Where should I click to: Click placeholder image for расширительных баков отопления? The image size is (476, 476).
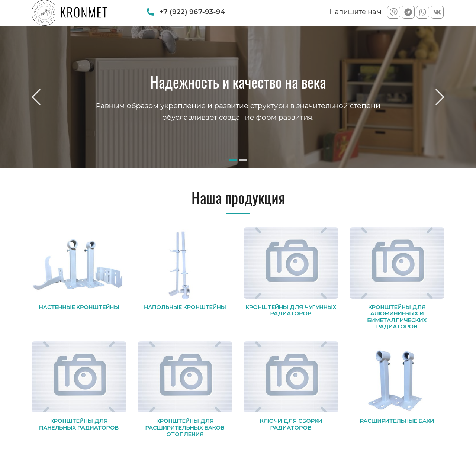point(185,377)
